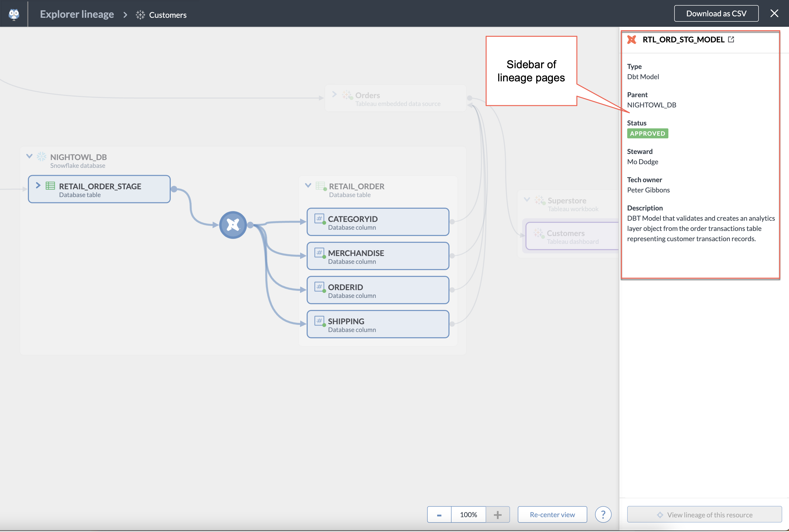The image size is (789, 532).
Task: Click the Tableau icon beside Customers breadcrumb
Action: (x=140, y=15)
